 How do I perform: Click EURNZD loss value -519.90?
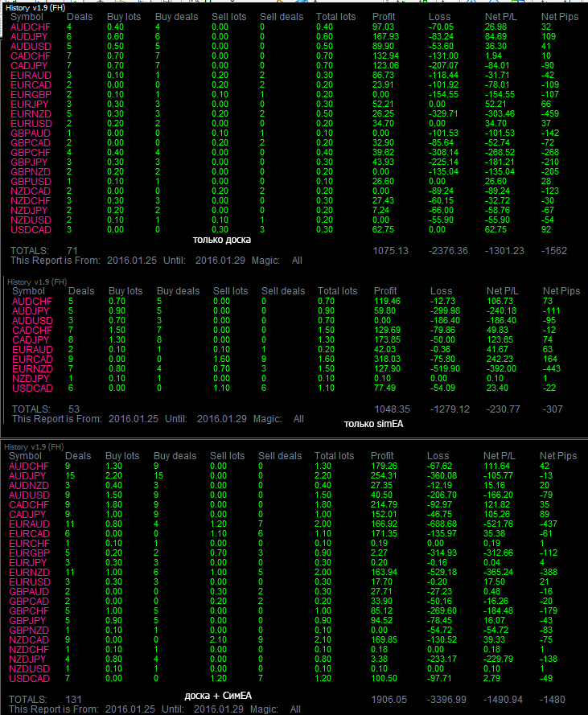(x=445, y=368)
